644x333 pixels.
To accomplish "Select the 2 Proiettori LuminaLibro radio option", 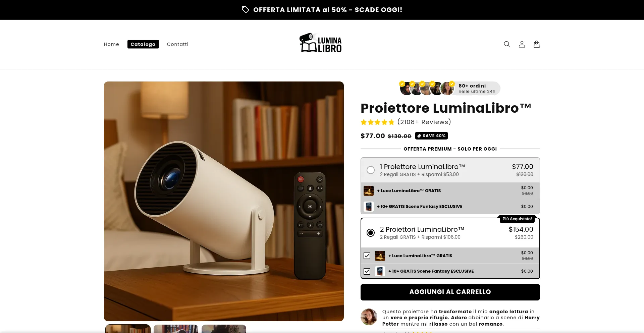I will [x=371, y=233].
